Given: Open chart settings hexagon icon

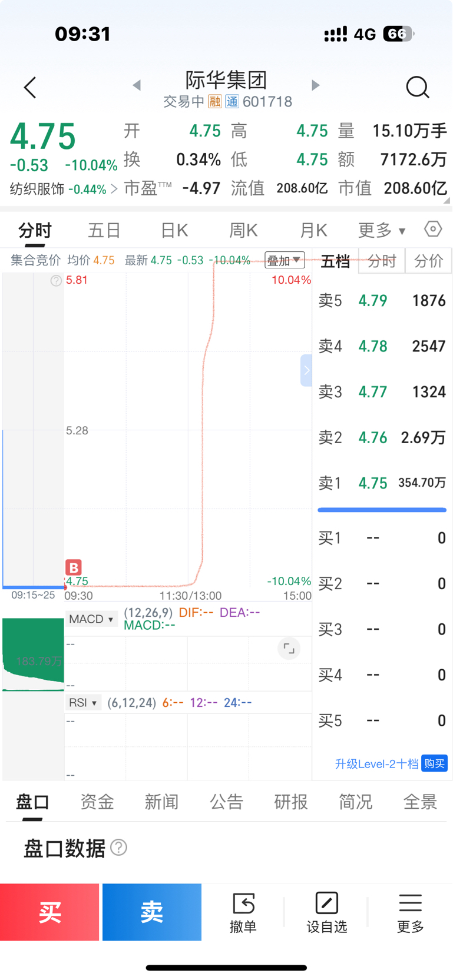Looking at the screenshot, I should point(433,229).
